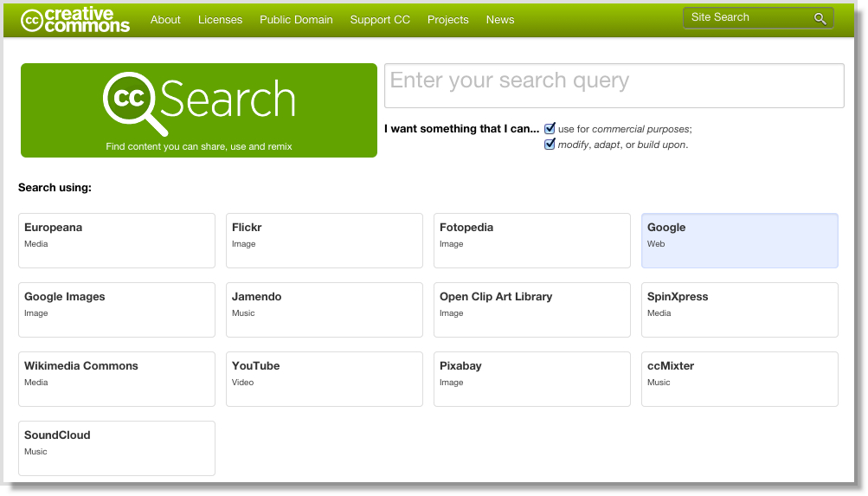868x496 pixels.
Task: Open the Support CC menu
Action: point(380,19)
